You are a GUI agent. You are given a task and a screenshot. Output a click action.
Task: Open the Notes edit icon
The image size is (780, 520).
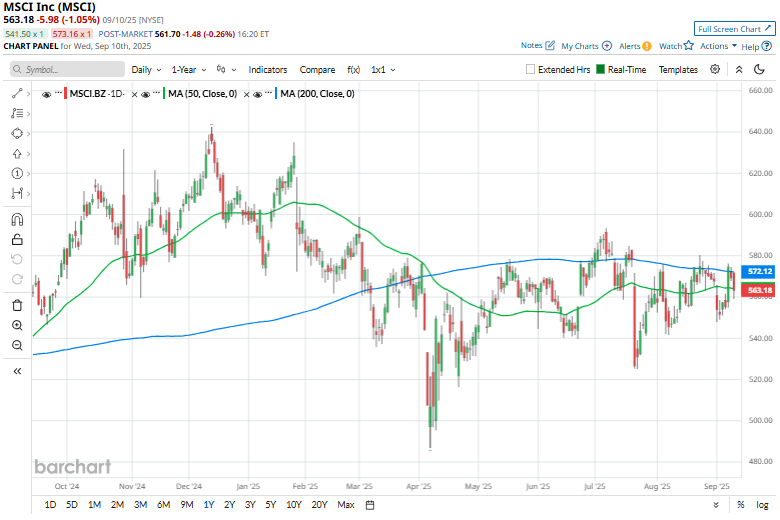(x=550, y=45)
